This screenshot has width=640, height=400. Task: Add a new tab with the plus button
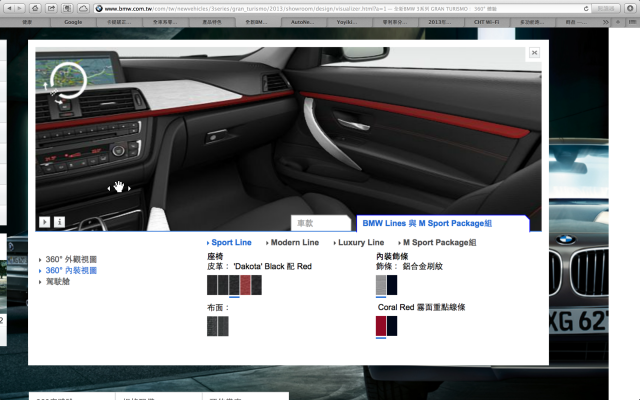click(618, 22)
